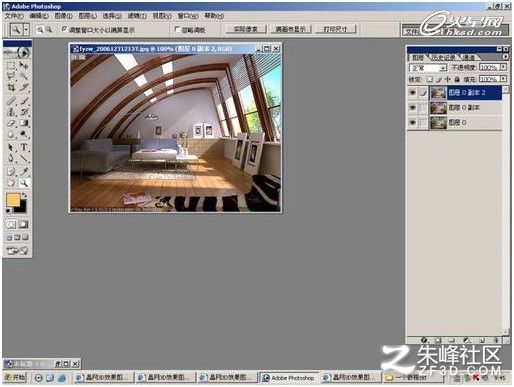
Task: Toggle visibility of 图层 0 layer
Action: click(x=413, y=123)
